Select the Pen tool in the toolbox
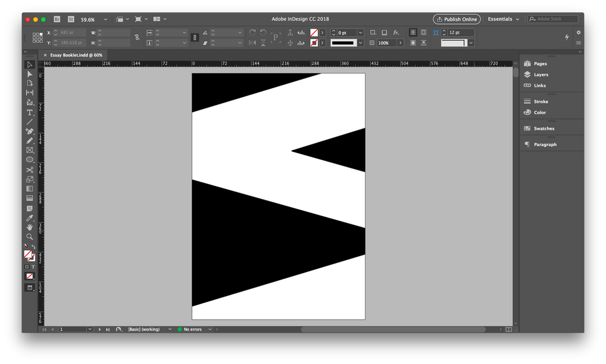 tap(30, 131)
